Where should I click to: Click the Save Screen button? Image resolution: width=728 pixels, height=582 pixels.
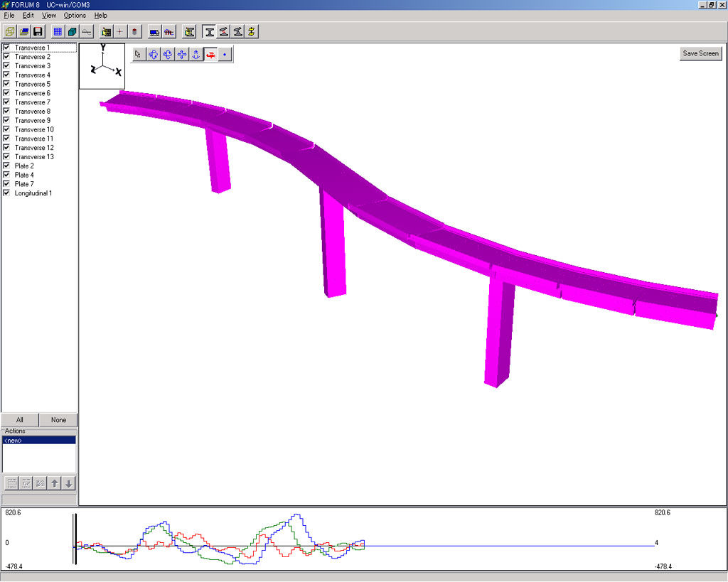point(700,53)
